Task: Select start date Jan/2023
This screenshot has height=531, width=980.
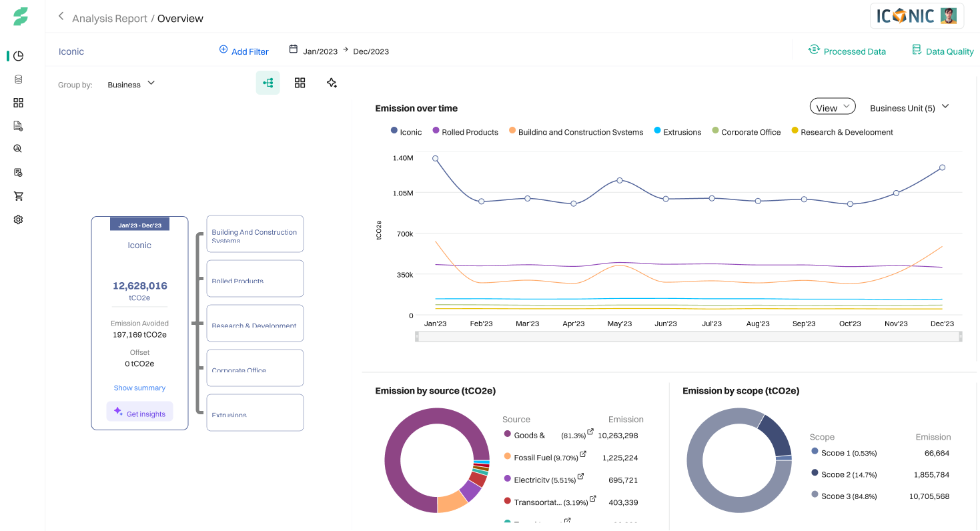Action: pyautogui.click(x=320, y=51)
